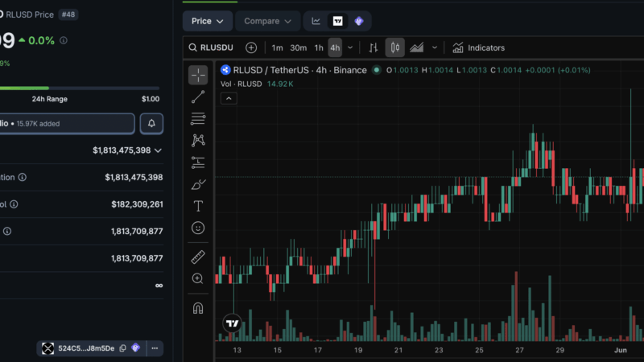Click the Jun label on time axis
Screen dimensions: 644x362
620,350
